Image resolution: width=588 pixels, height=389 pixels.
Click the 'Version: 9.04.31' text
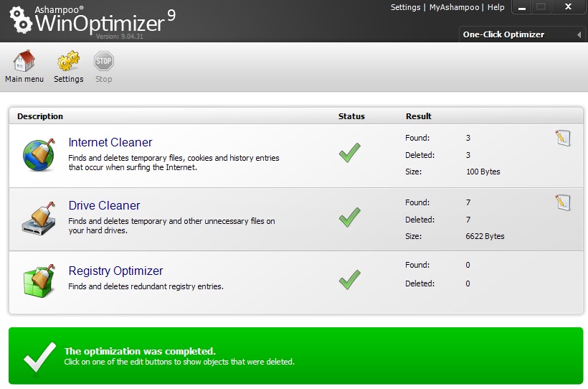click(x=120, y=37)
